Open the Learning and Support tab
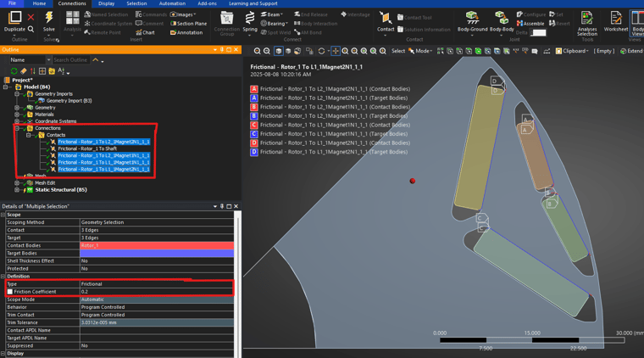The image size is (644, 358). point(253,3)
